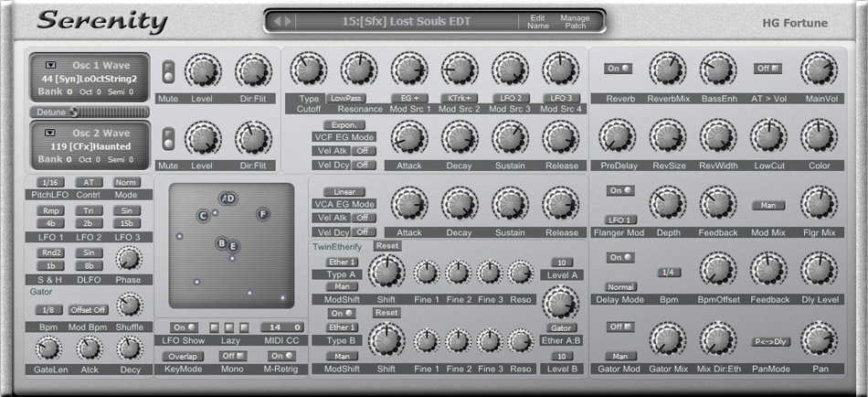Viewport: 868px width, 397px height.
Task: Click the PreDelay knob
Action: pyautogui.click(x=617, y=137)
